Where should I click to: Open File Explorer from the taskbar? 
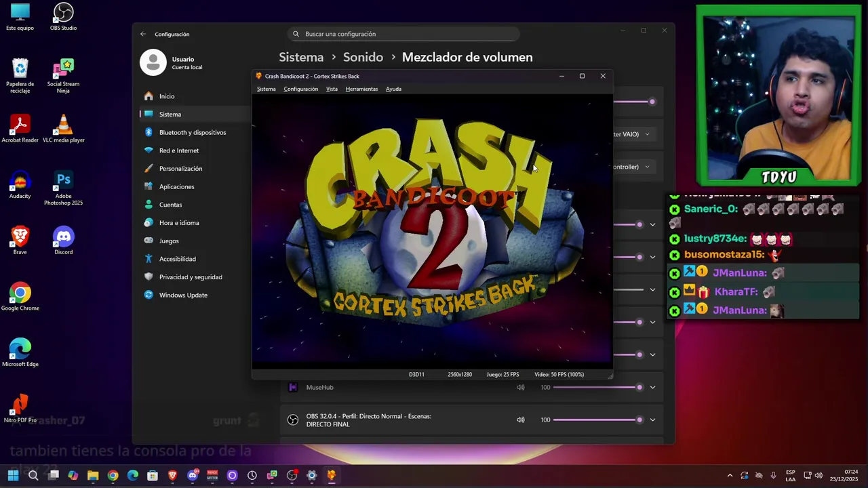[93, 475]
